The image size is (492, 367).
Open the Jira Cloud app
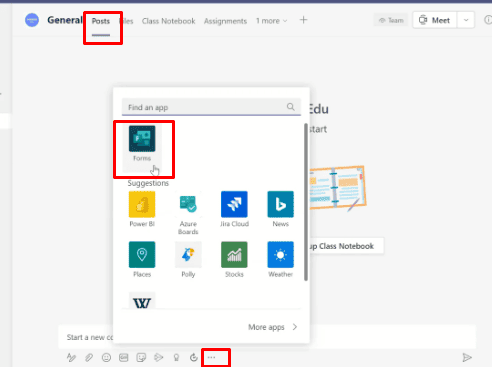(x=234, y=209)
